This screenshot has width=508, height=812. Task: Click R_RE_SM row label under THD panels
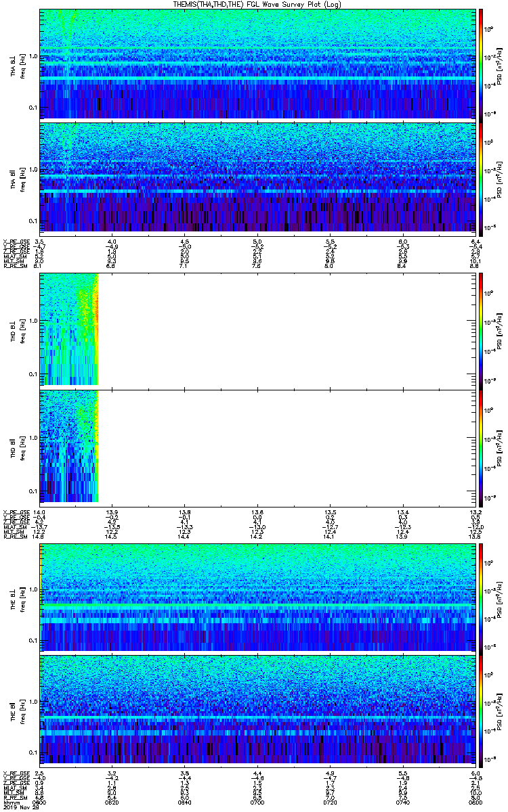(15, 536)
